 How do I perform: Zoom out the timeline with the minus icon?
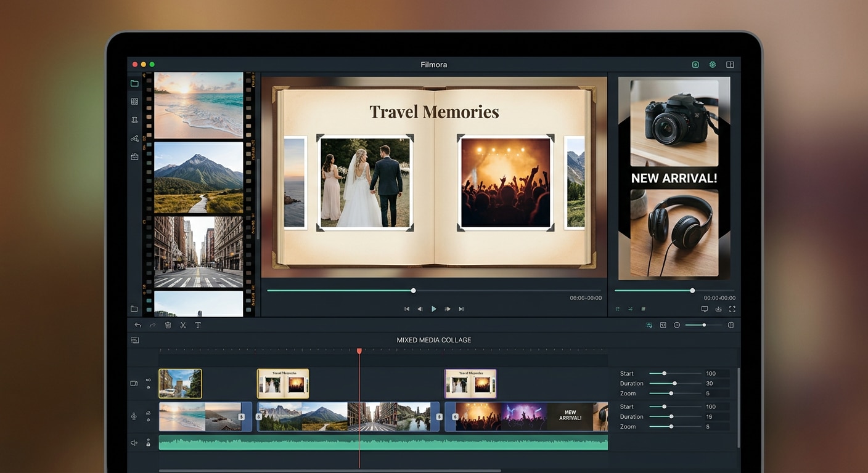(677, 325)
